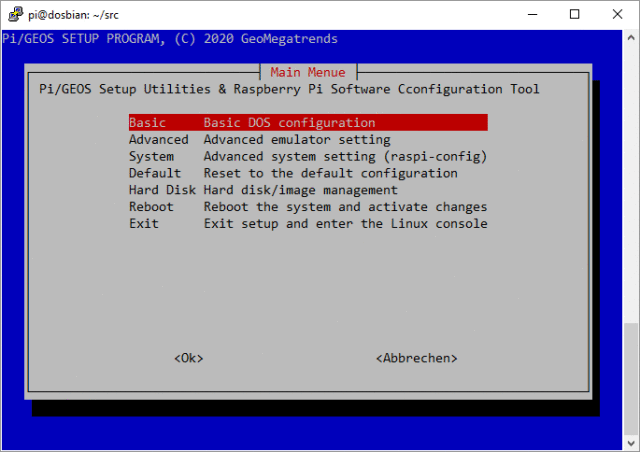The height and width of the screenshot is (452, 640).
Task: Select the Basic DOS configuration entry
Action: [308, 122]
